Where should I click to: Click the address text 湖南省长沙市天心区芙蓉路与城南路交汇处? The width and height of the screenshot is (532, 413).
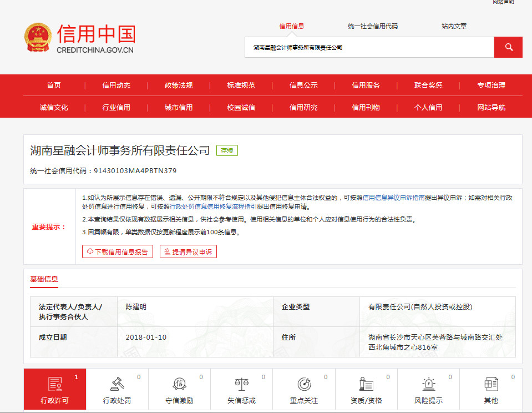(435, 338)
